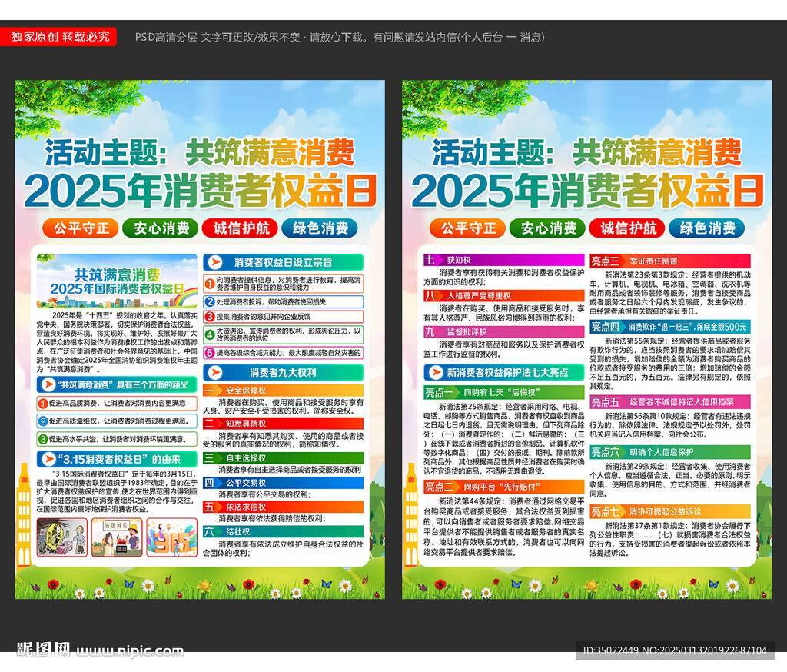This screenshot has height=672, width=787.
Task: Click the 四 公平交易权 heading bar
Action: [x=283, y=483]
